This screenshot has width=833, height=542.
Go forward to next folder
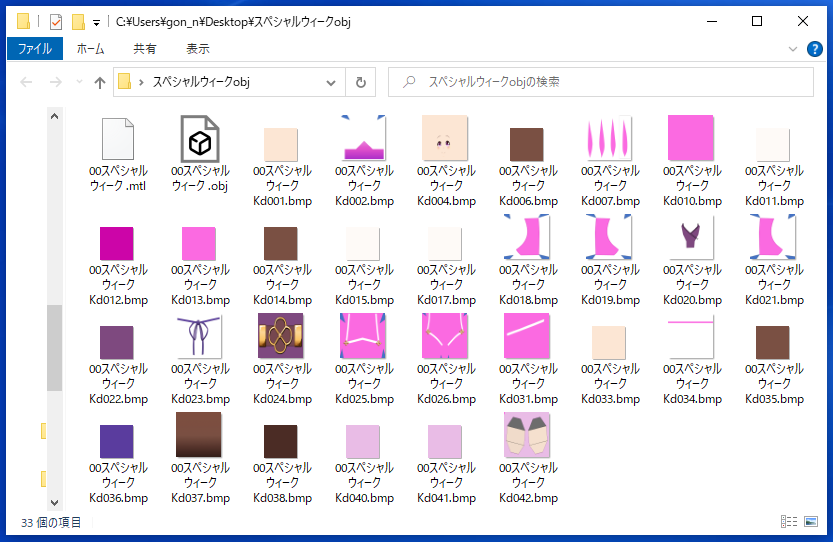(56, 82)
